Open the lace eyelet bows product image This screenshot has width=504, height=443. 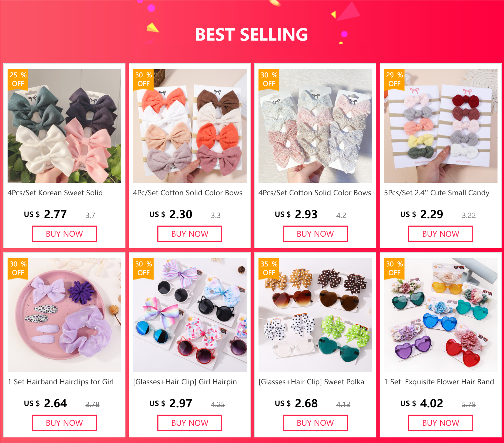coord(315,126)
